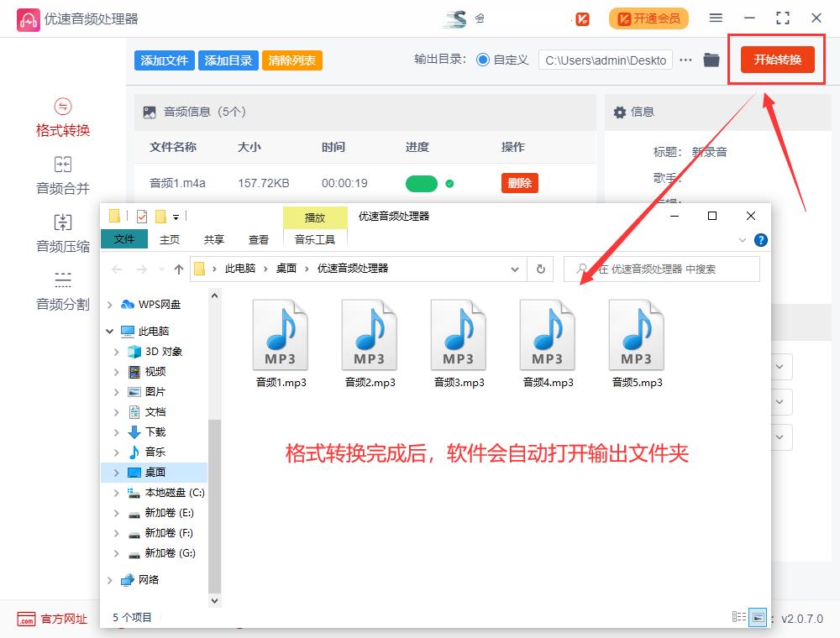Image resolution: width=840 pixels, height=638 pixels.
Task: Open the 播放 contextual tab
Action: click(315, 217)
